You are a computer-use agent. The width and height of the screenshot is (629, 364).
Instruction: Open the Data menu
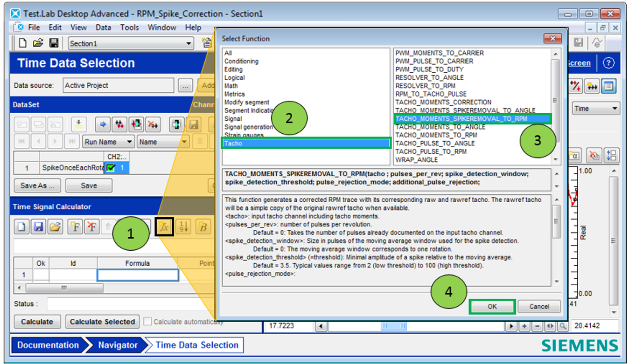103,27
